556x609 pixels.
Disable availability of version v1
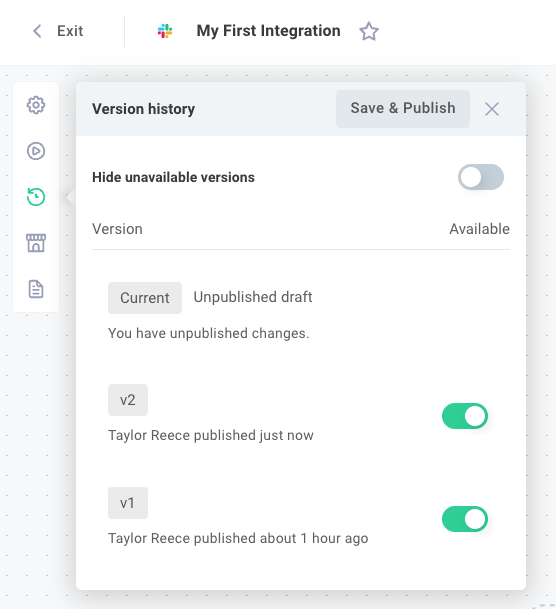465,519
